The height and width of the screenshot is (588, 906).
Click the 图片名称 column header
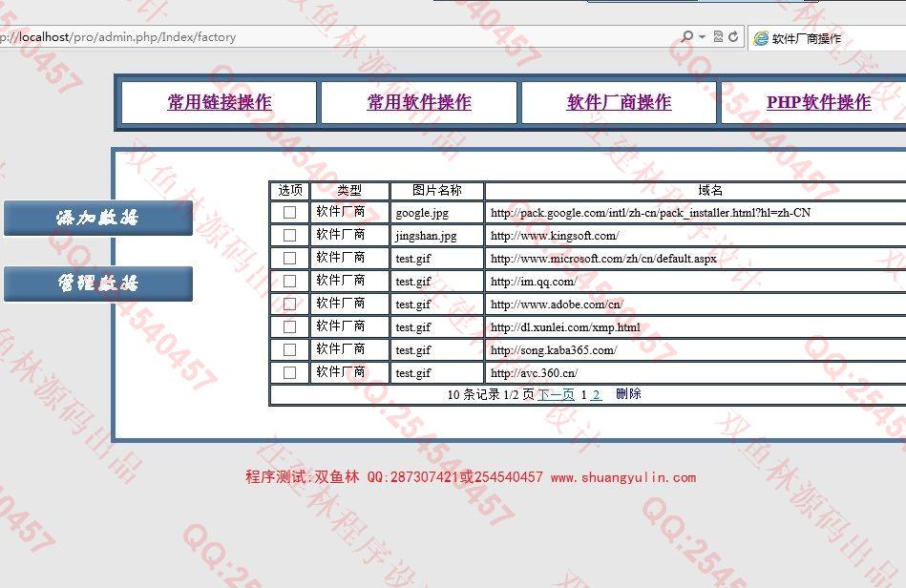click(437, 190)
